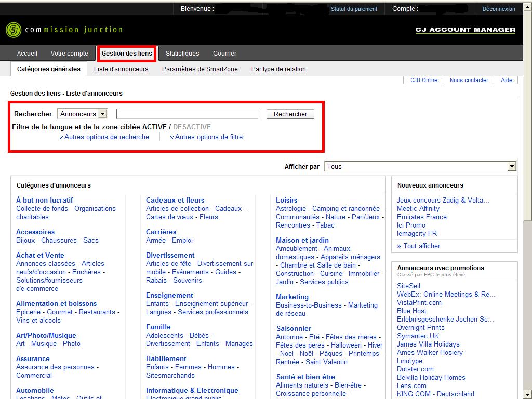Select the Gestion des liens tab
This screenshot has height=399, width=532.
coord(127,54)
